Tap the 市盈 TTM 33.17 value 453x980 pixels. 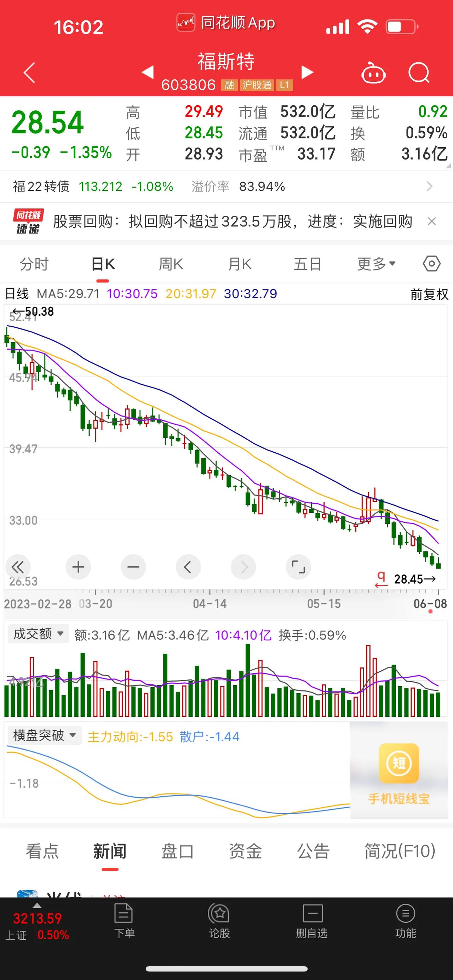click(316, 154)
